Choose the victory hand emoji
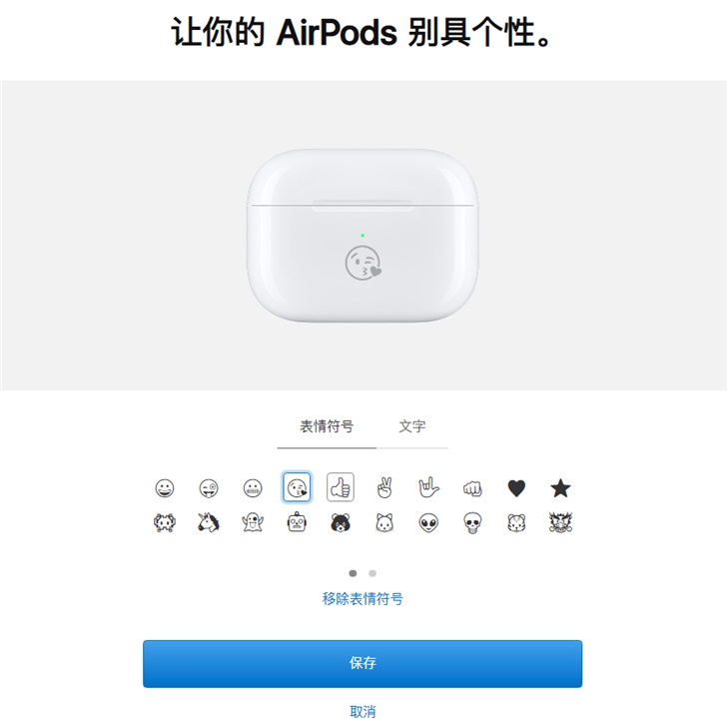 pos(384,488)
